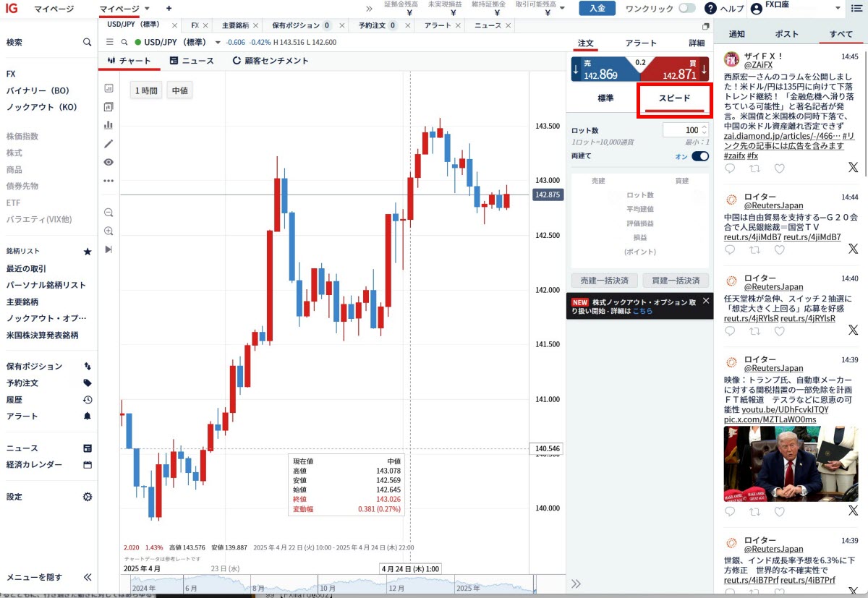The height and width of the screenshot is (598, 868).
Task: Open the こちら link in the banner
Action: (x=642, y=311)
